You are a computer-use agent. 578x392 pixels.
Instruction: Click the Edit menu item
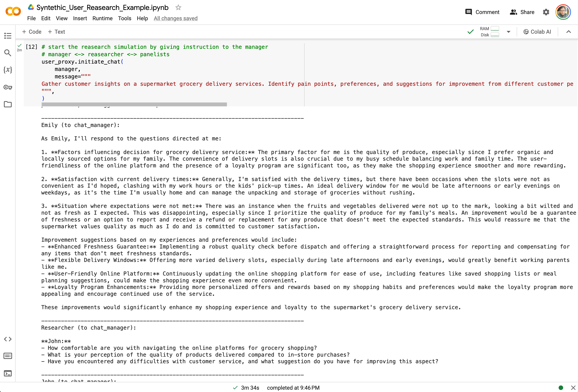pos(45,18)
